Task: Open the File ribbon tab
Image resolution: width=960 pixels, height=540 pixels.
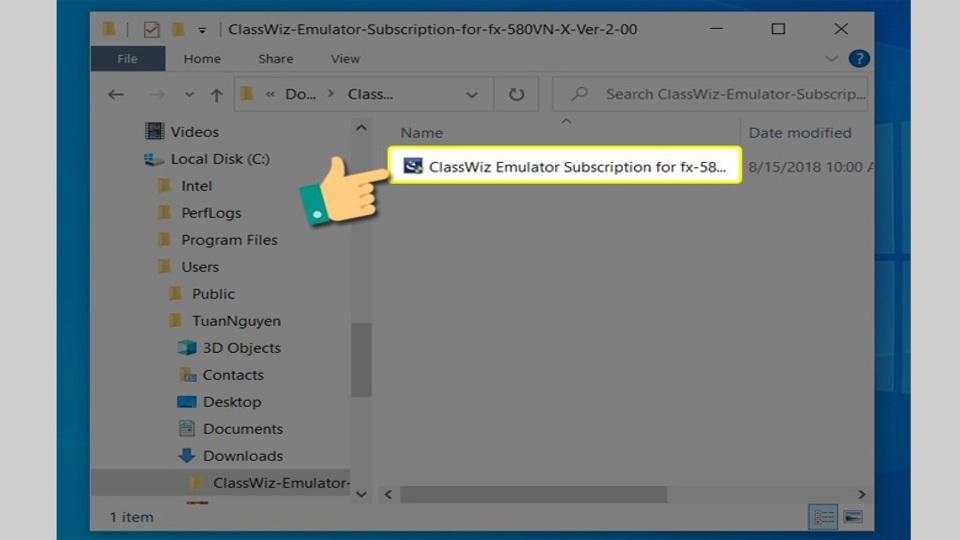Action: pyautogui.click(x=127, y=59)
